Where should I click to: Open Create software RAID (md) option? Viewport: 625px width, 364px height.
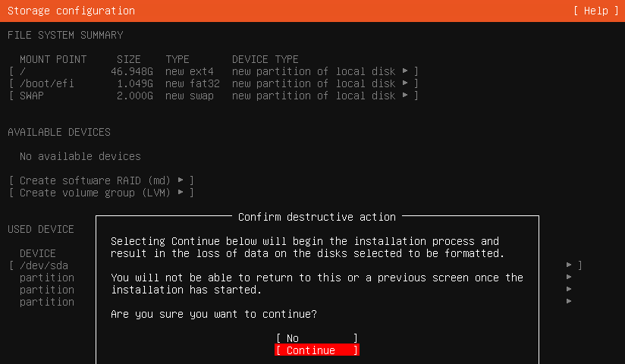click(101, 180)
